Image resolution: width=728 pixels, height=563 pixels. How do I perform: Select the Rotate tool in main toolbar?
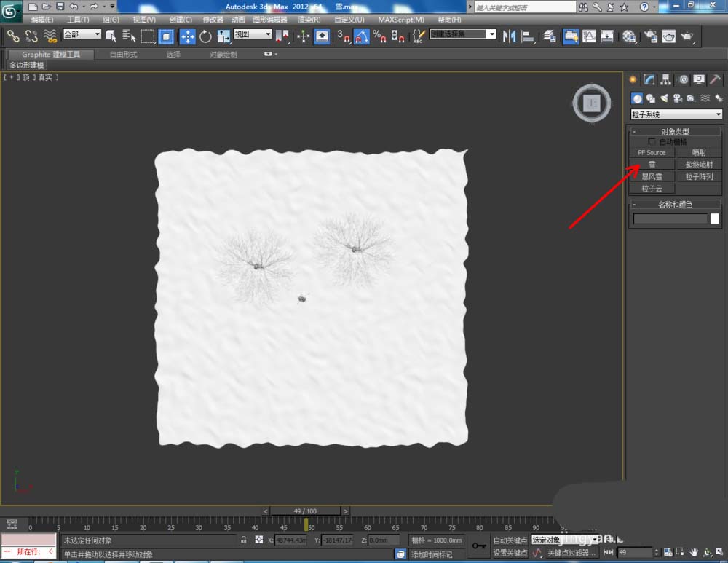[x=205, y=36]
